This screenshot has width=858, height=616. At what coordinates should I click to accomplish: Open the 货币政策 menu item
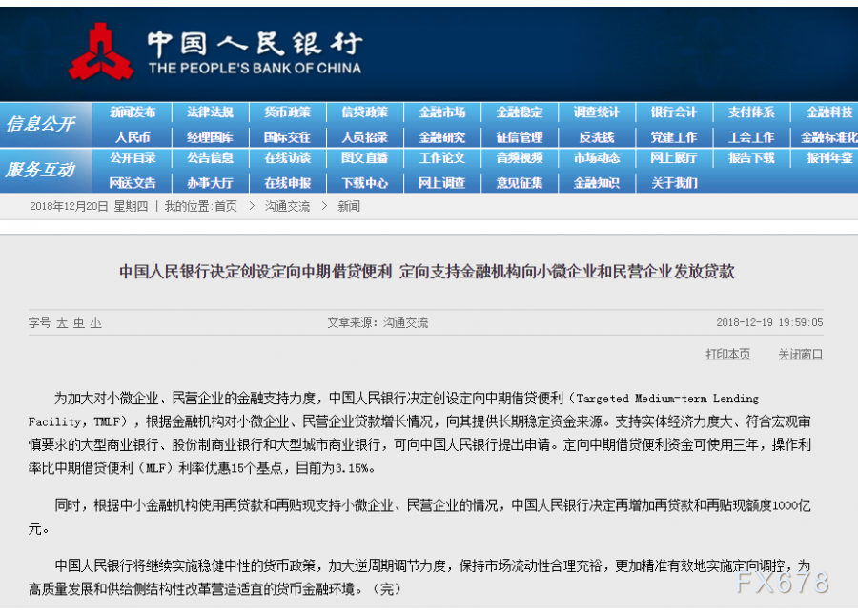[287, 113]
